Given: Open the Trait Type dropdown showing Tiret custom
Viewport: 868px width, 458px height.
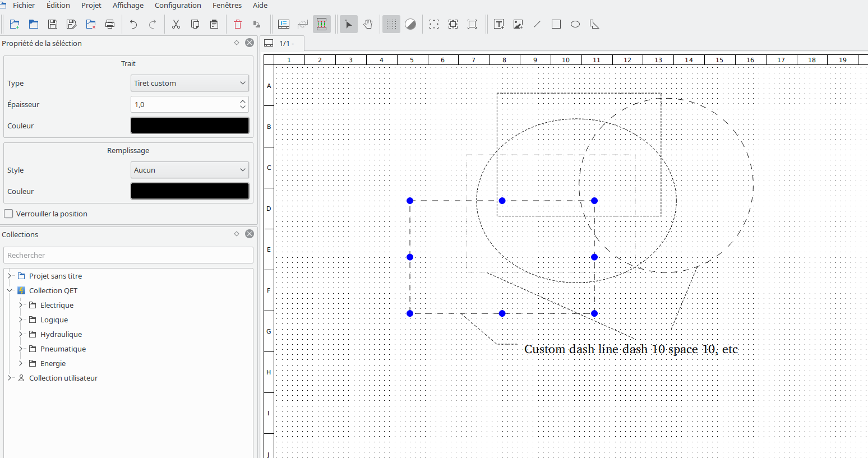Looking at the screenshot, I should (x=190, y=83).
